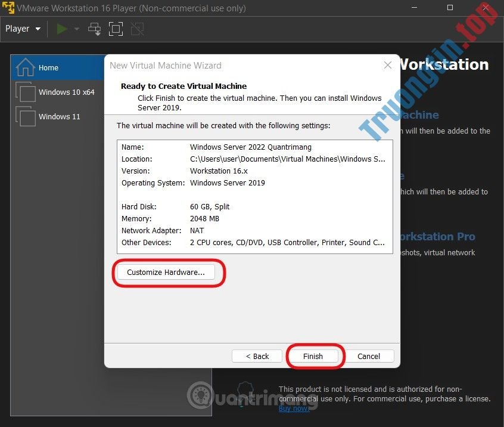Screen dimensions: 504x427
Task: Select the Windows 11 sidebar entry label
Action: click(x=63, y=116)
